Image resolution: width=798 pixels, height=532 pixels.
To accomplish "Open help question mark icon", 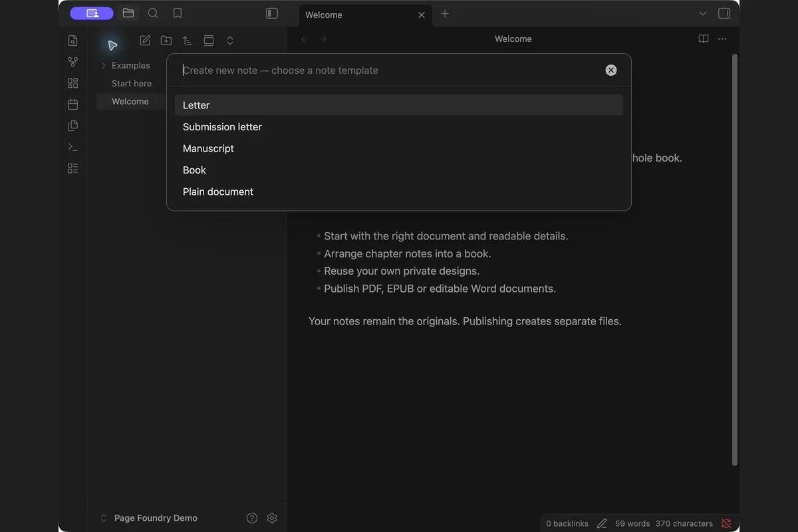I will coord(252,518).
